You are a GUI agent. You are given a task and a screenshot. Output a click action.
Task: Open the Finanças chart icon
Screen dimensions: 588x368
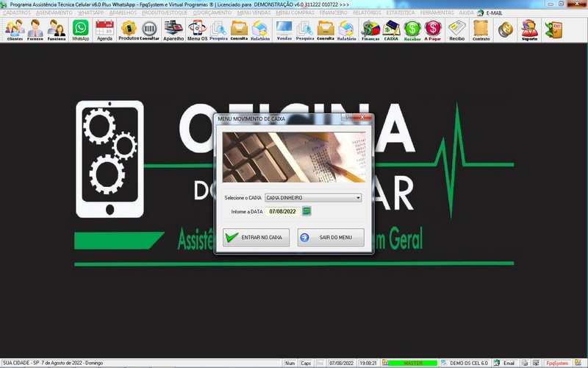click(x=370, y=30)
